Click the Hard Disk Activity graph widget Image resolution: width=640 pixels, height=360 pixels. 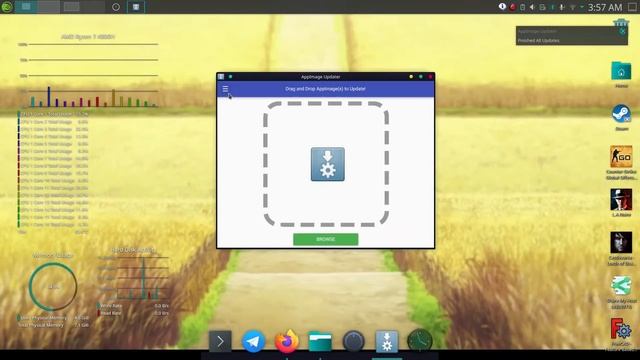[133, 278]
